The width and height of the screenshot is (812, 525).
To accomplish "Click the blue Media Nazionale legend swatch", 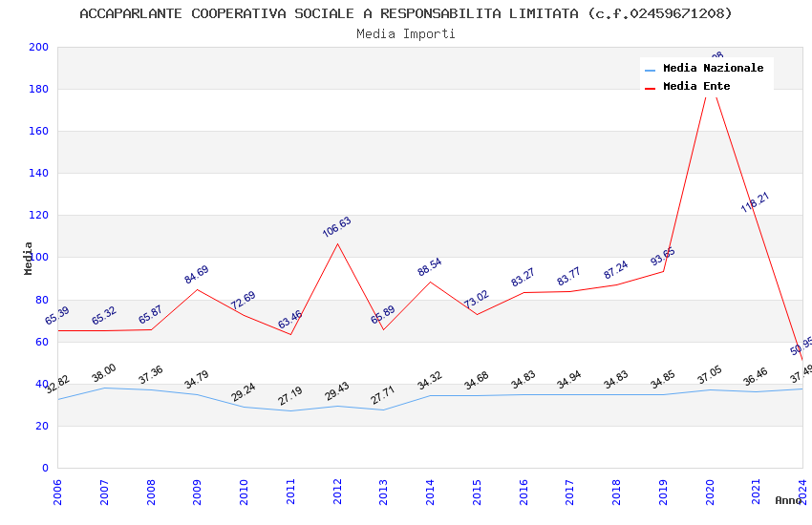I will coord(650,70).
